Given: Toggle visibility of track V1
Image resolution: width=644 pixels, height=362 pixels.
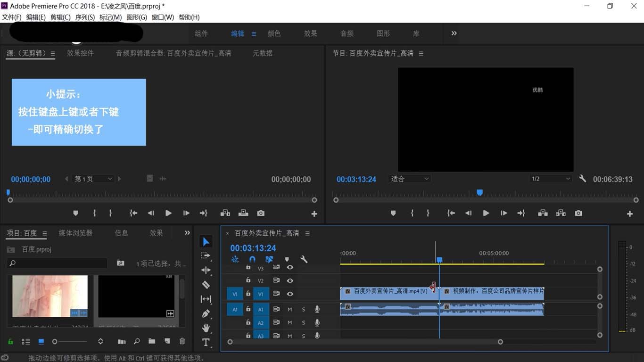Looking at the screenshot, I should 290,294.
